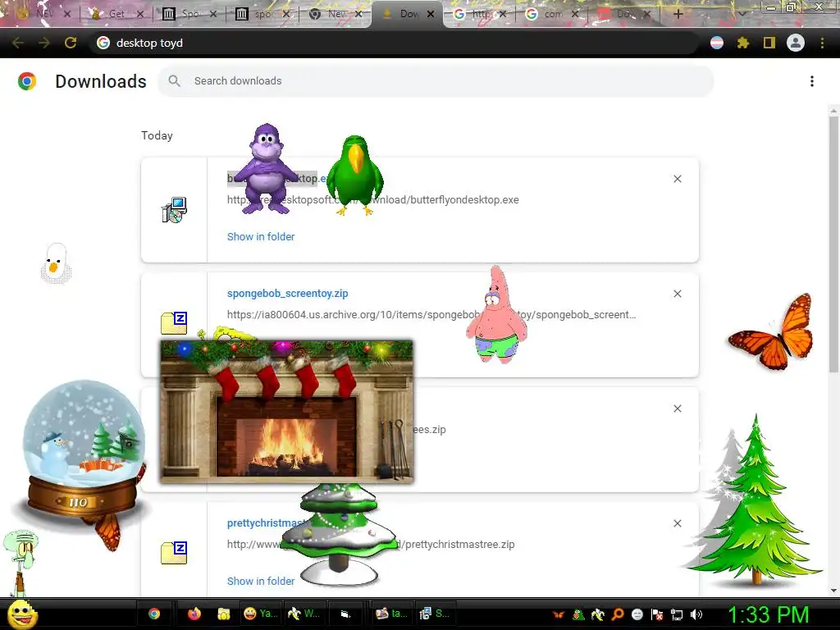Close the active "Dow" Downloads tab
The height and width of the screenshot is (630, 840).
tap(431, 14)
